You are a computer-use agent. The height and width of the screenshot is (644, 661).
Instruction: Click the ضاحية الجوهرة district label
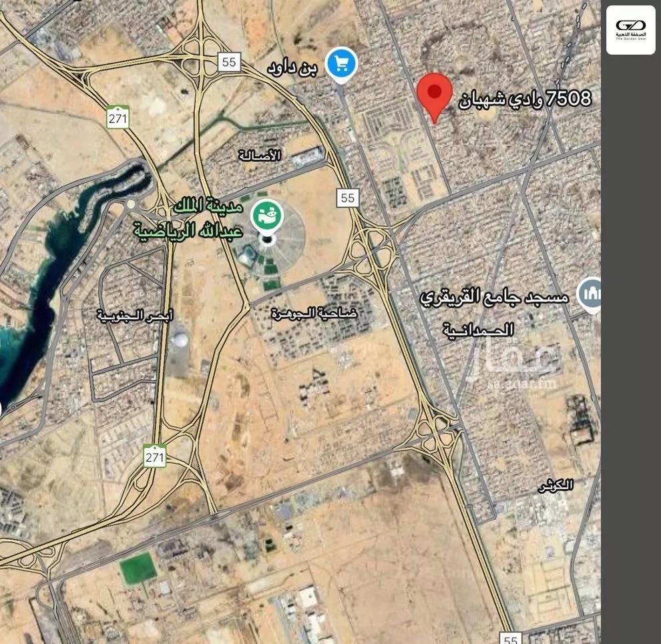314,313
